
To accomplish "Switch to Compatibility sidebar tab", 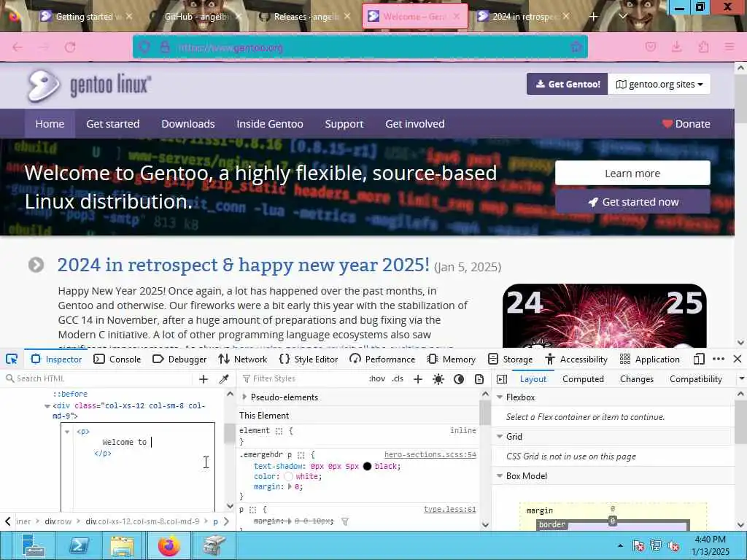I will (x=695, y=379).
